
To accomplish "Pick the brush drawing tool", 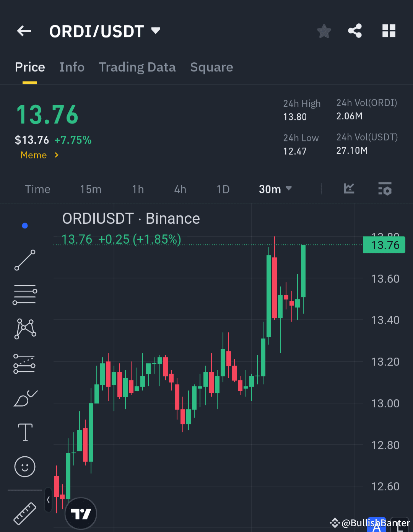I will pos(24,398).
